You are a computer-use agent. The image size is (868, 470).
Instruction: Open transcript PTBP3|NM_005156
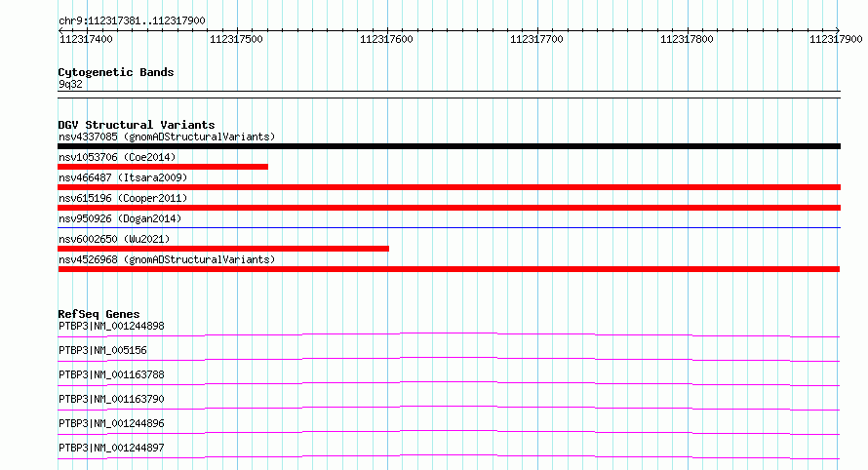click(x=102, y=350)
